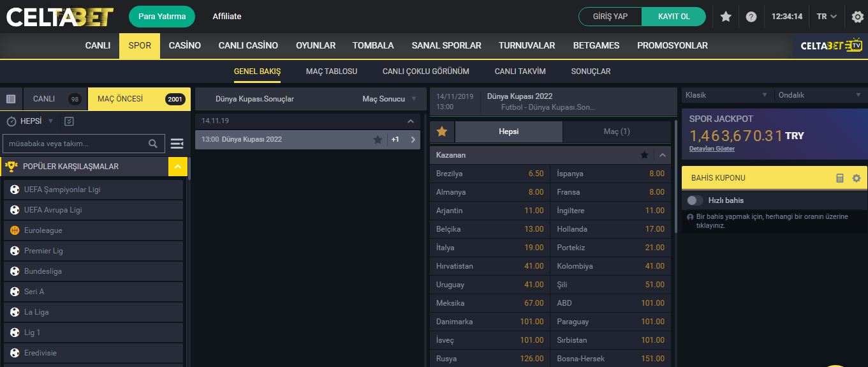The height and width of the screenshot is (367, 868).
Task: Collapse the Kazanan market
Action: (662, 155)
